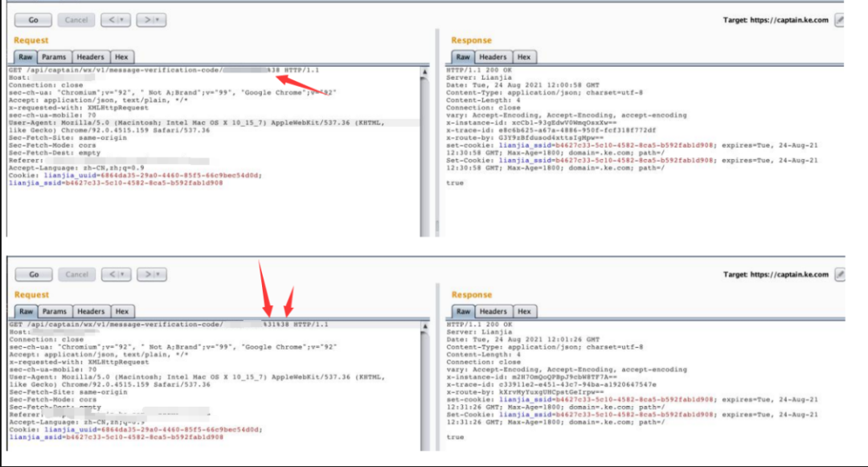868x467 pixels.
Task: Click lianjia_uuid Cookie line in the lower Request
Action: [136, 429]
